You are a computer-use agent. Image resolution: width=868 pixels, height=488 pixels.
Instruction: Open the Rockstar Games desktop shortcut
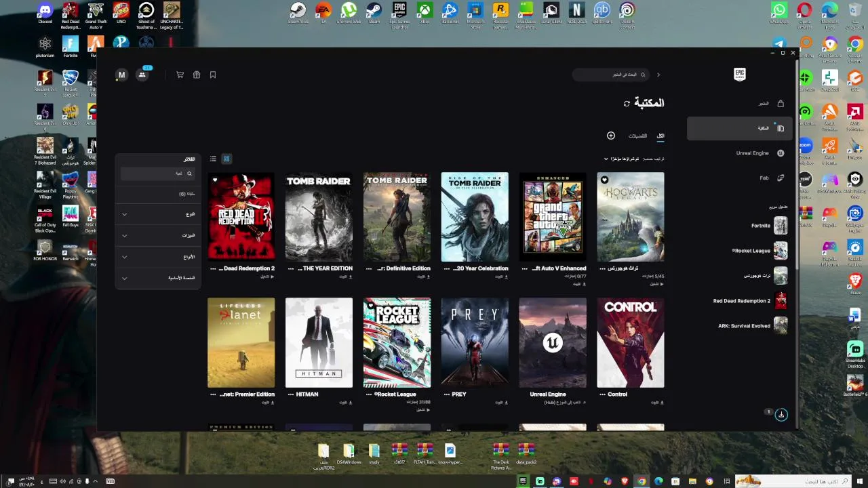tap(500, 15)
